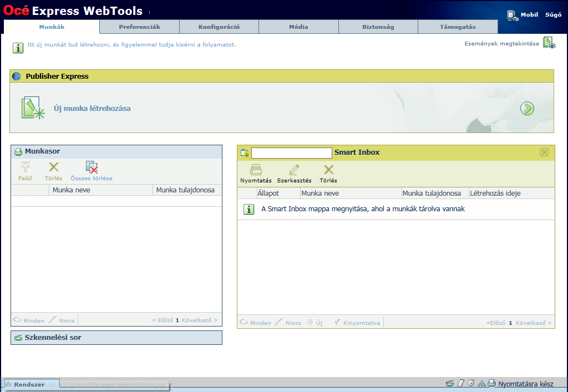Viewport: 568px width, 392px height.
Task: Select Minden in the Smart Inbox footer
Action: click(x=255, y=323)
